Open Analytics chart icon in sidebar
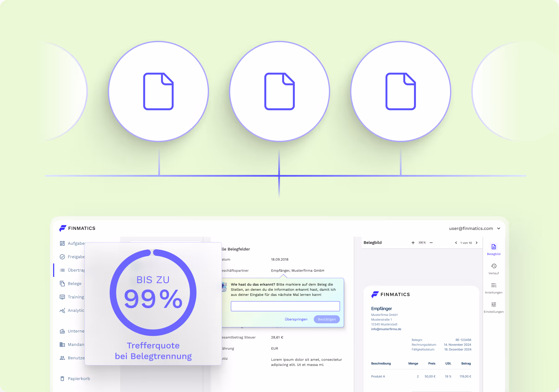559x392 pixels. 62,310
